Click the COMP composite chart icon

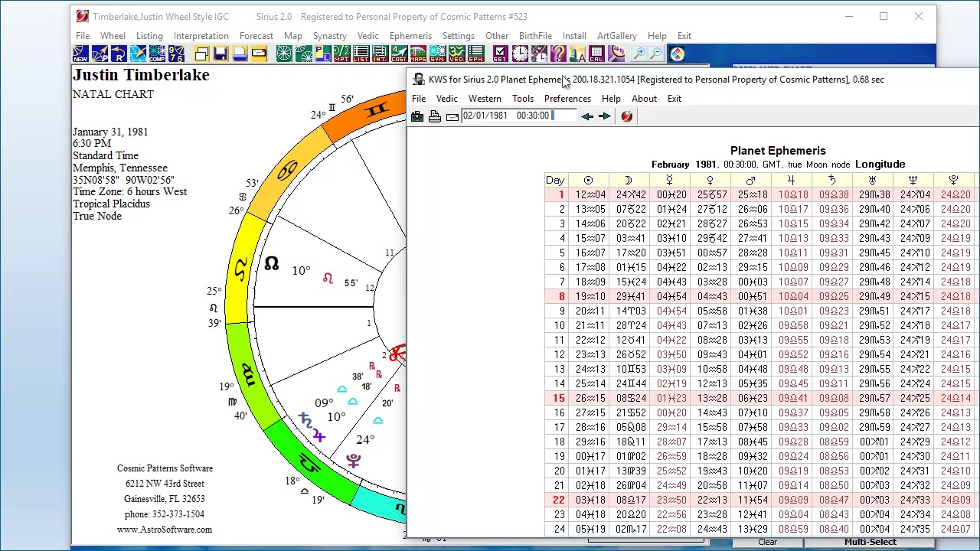tap(157, 54)
